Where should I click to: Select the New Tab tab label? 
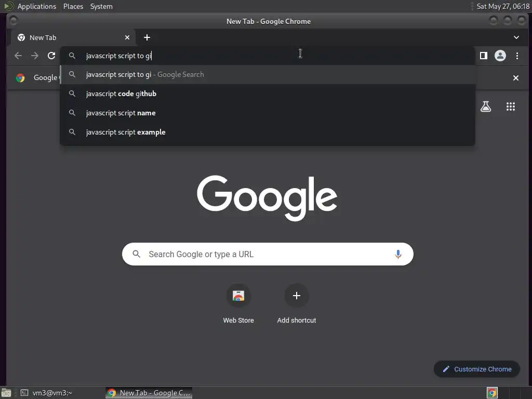(x=43, y=37)
